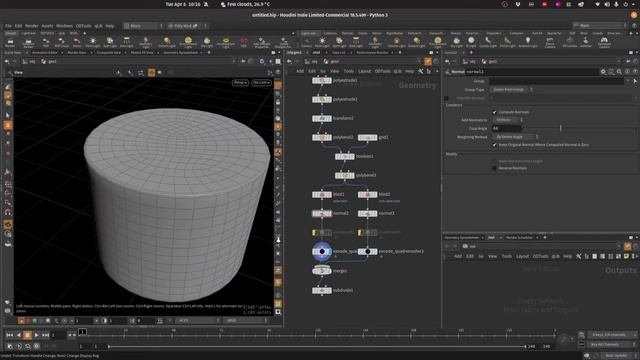Open the system volume icon
This screenshot has width=640, height=360.
pyautogui.click(x=607, y=4)
